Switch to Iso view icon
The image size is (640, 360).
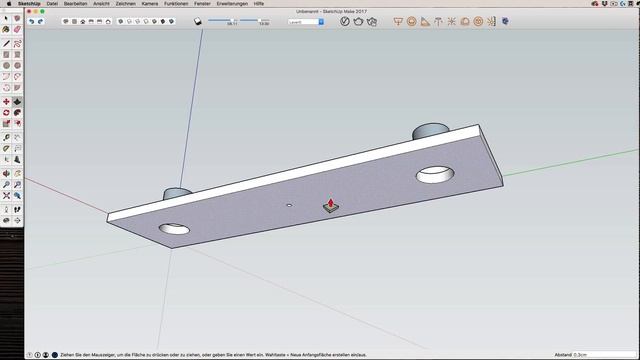coord(66,21)
